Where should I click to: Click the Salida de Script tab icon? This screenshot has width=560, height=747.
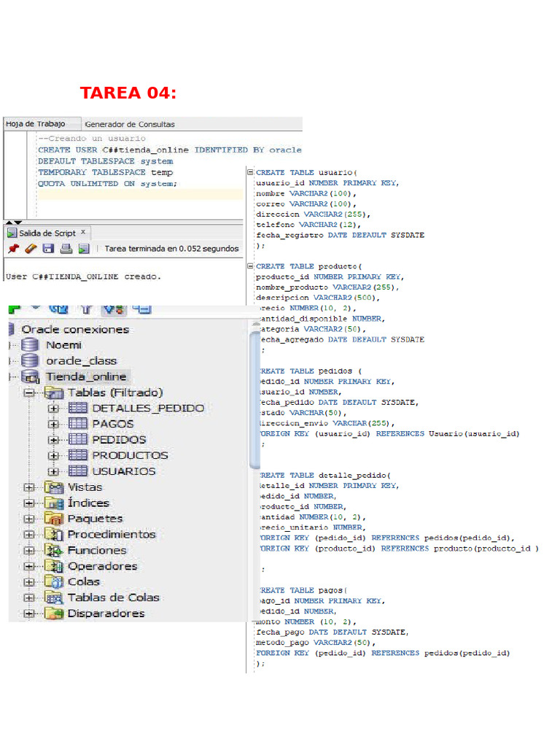[12, 233]
